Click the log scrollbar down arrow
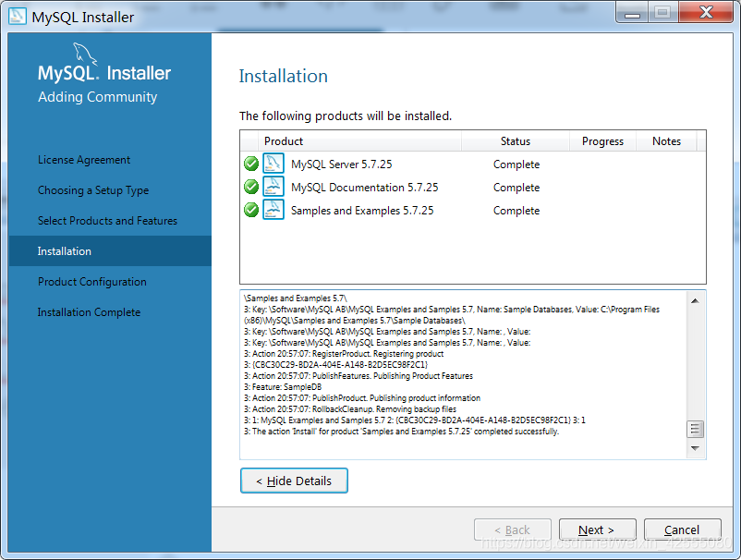Image resolution: width=741 pixels, height=560 pixels. 695,448
